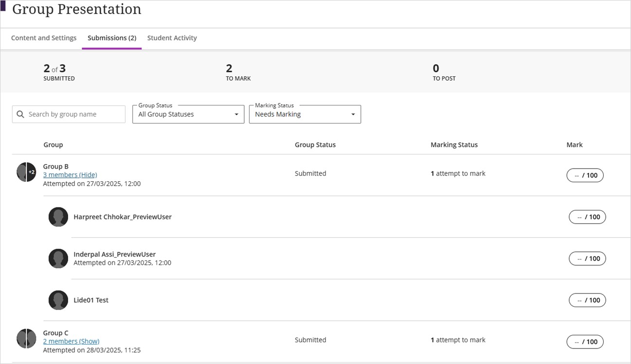Click the name Lide01 Test
The image size is (631, 364).
pos(91,300)
